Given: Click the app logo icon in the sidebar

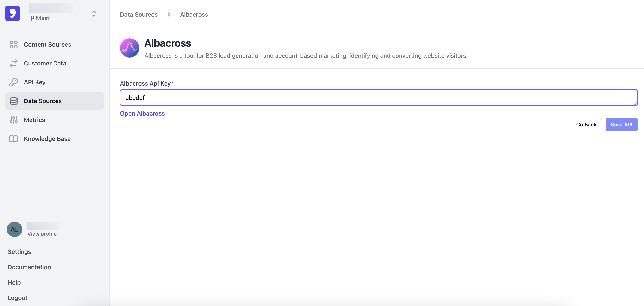Looking at the screenshot, I should 12,13.
